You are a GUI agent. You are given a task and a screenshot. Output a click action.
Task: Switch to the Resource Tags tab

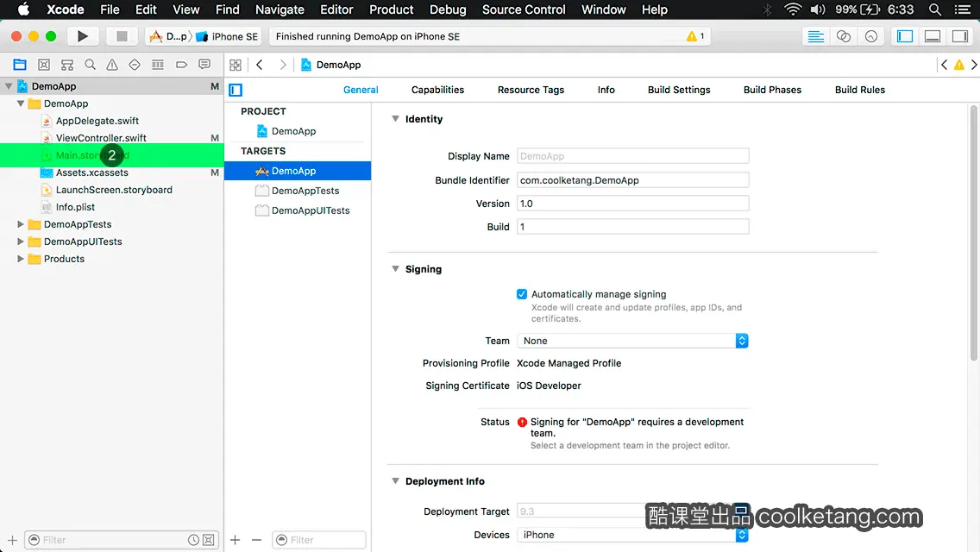point(531,90)
